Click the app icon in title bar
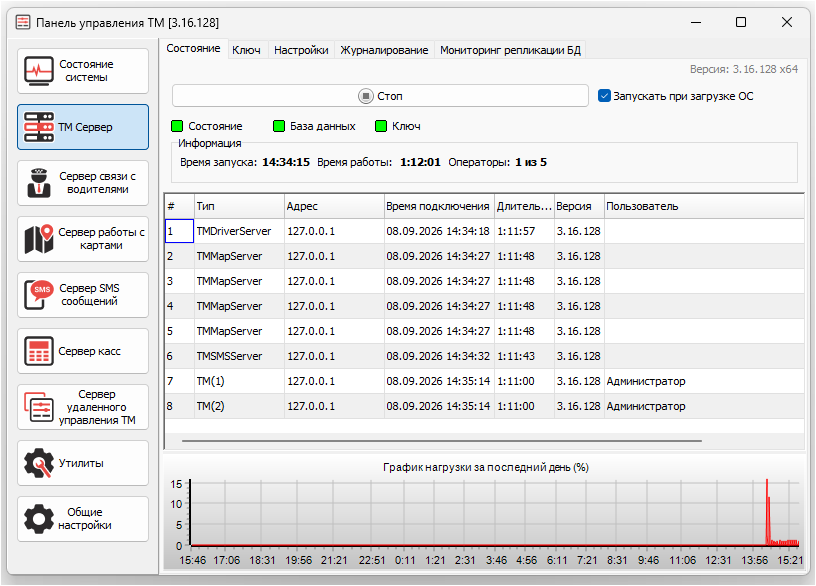 (23, 22)
